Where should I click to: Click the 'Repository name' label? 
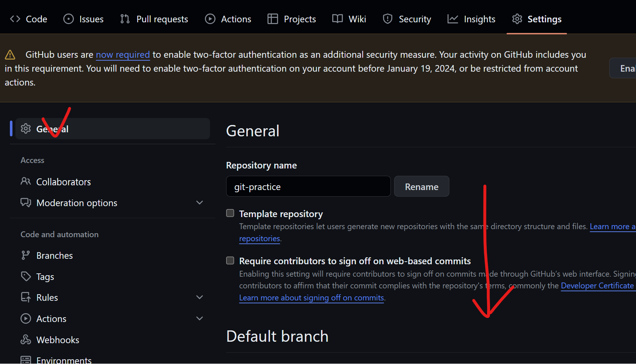(261, 165)
